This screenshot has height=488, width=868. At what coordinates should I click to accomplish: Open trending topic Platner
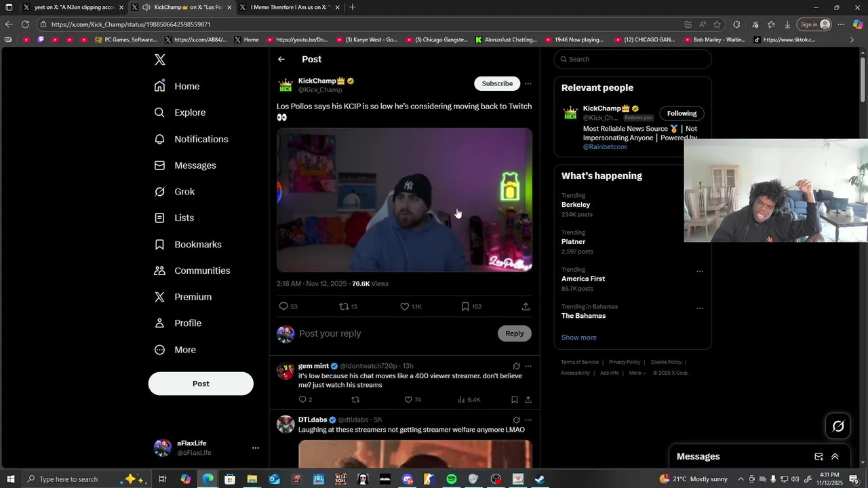tap(573, 242)
